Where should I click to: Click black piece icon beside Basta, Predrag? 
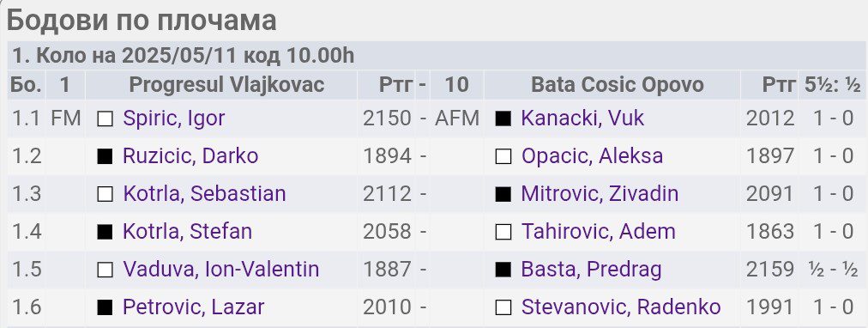click(x=503, y=270)
